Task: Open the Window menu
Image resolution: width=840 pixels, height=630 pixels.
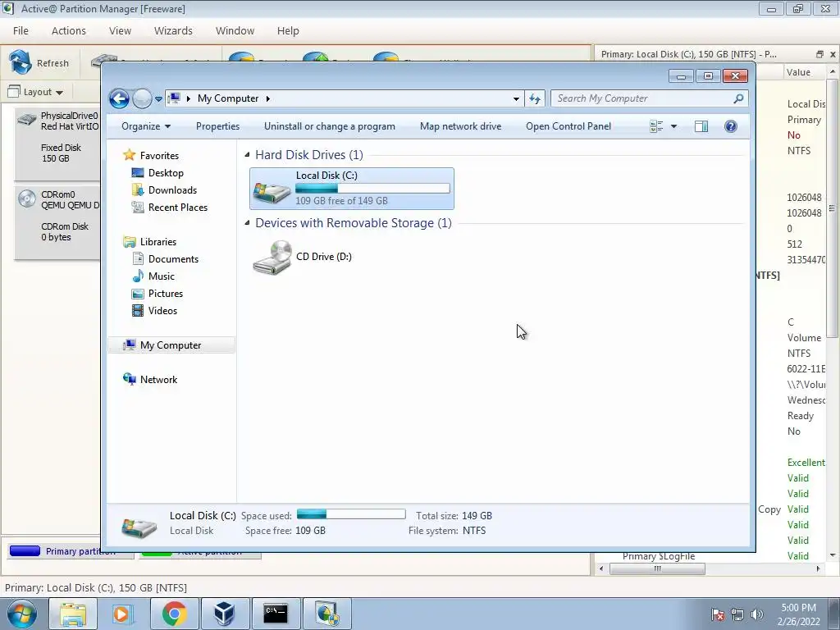Action: click(235, 30)
